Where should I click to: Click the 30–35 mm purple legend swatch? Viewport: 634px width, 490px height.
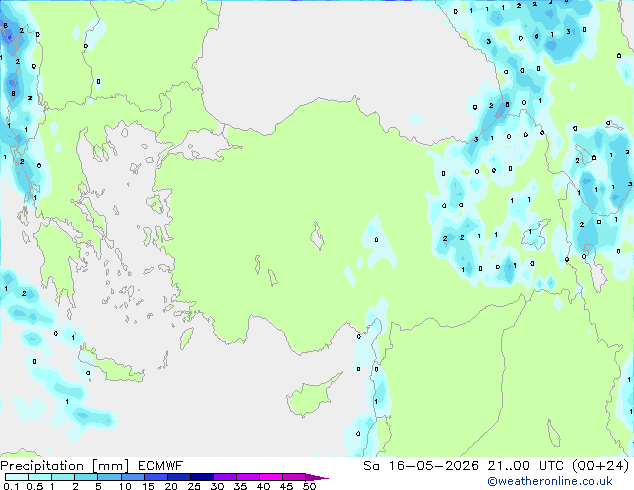click(x=225, y=477)
